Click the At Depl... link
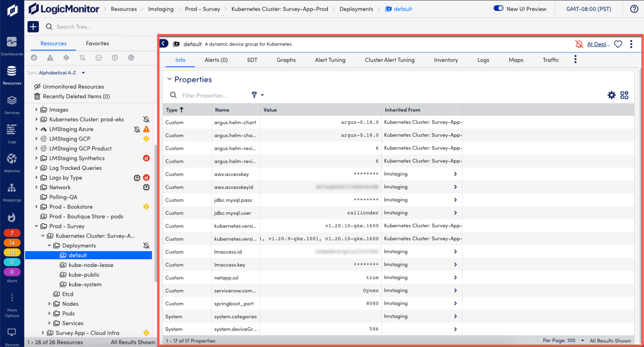Viewport: 644px width, 347px height. point(599,44)
